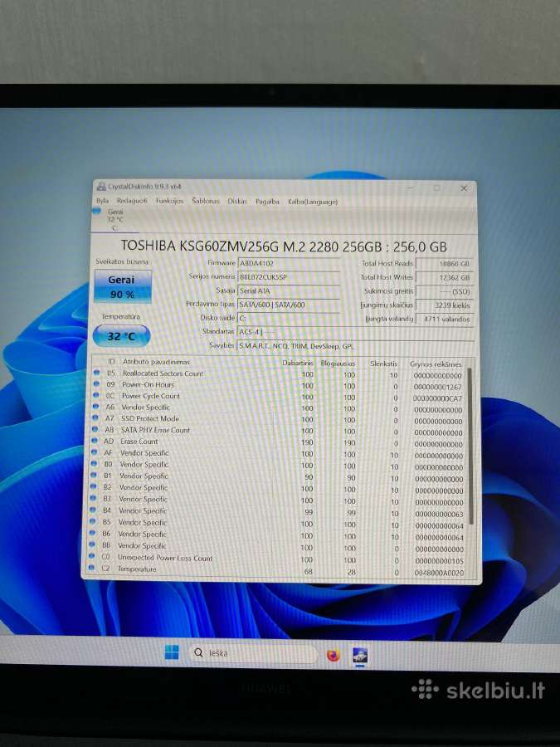Maximize the CrystalDiskInfo window
Image resolution: width=560 pixels, height=747 pixels.
pos(436,188)
